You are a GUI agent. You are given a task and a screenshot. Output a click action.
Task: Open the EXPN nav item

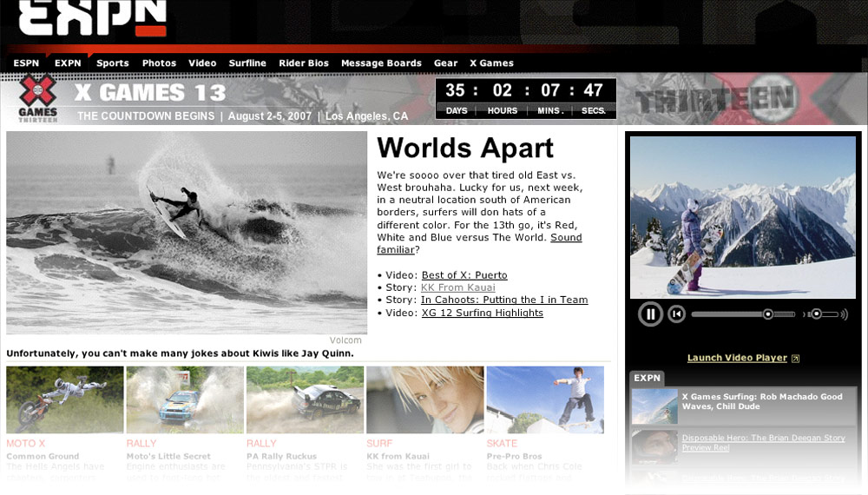[x=68, y=63]
